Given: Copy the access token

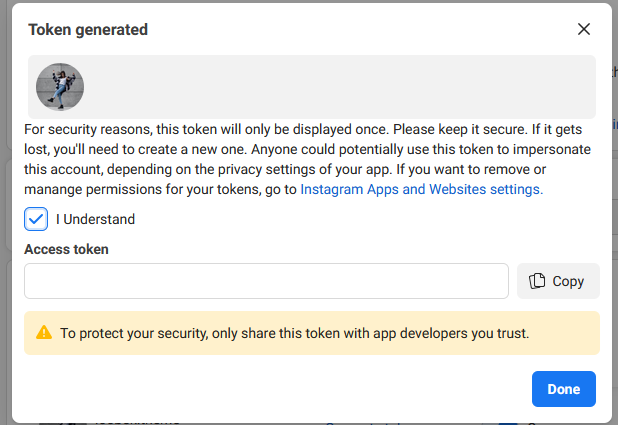Looking at the screenshot, I should coord(558,281).
